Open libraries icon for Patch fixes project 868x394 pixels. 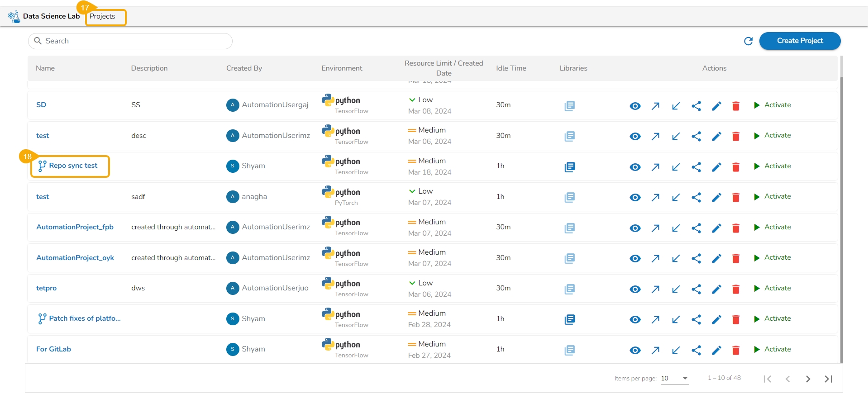(x=569, y=319)
